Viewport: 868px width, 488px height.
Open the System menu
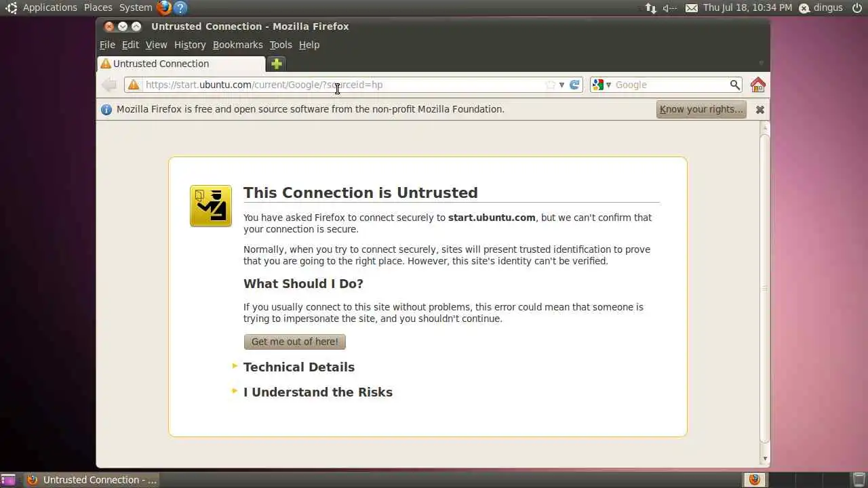tap(136, 8)
